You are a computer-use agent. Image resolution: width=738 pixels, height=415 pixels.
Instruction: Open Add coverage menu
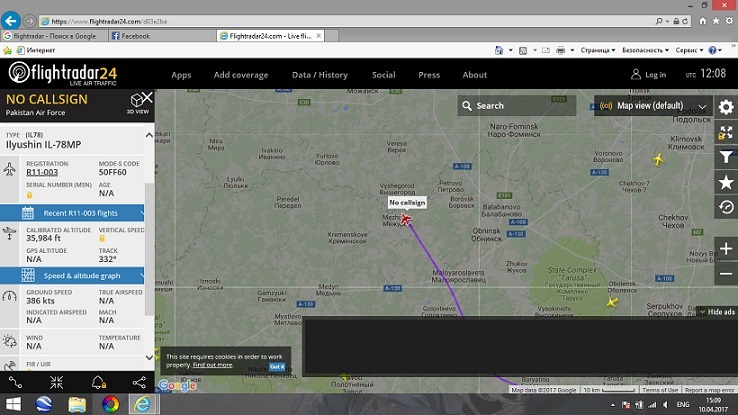(x=241, y=75)
